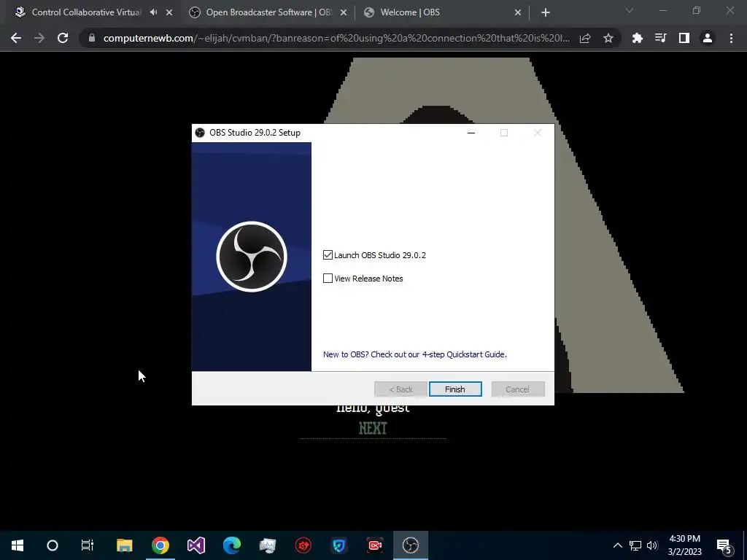
Task: Share this page icon
Action: pos(585,38)
